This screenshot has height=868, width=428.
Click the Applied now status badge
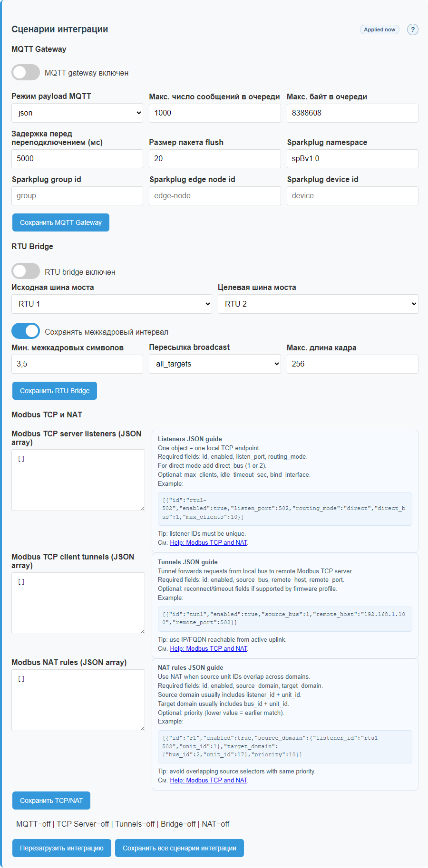click(x=379, y=29)
